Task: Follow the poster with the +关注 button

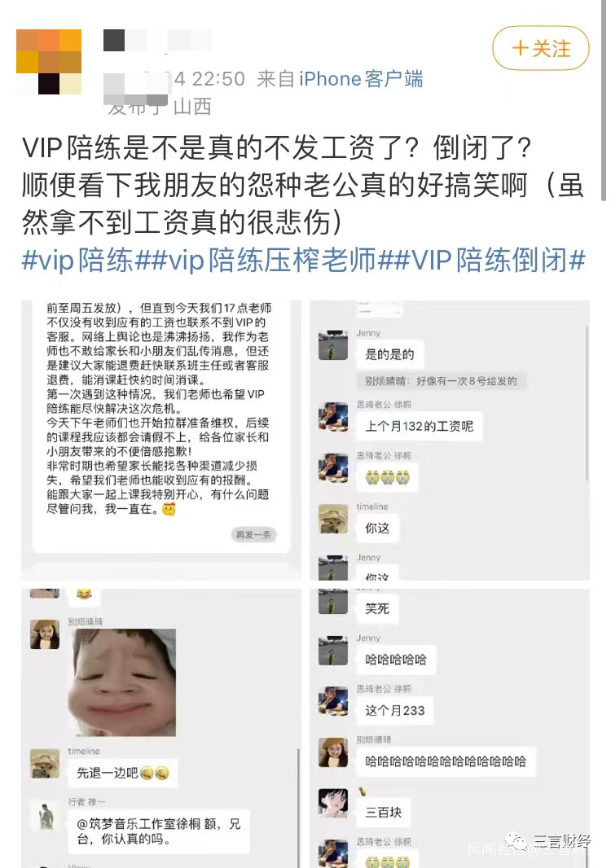Action: (x=541, y=48)
